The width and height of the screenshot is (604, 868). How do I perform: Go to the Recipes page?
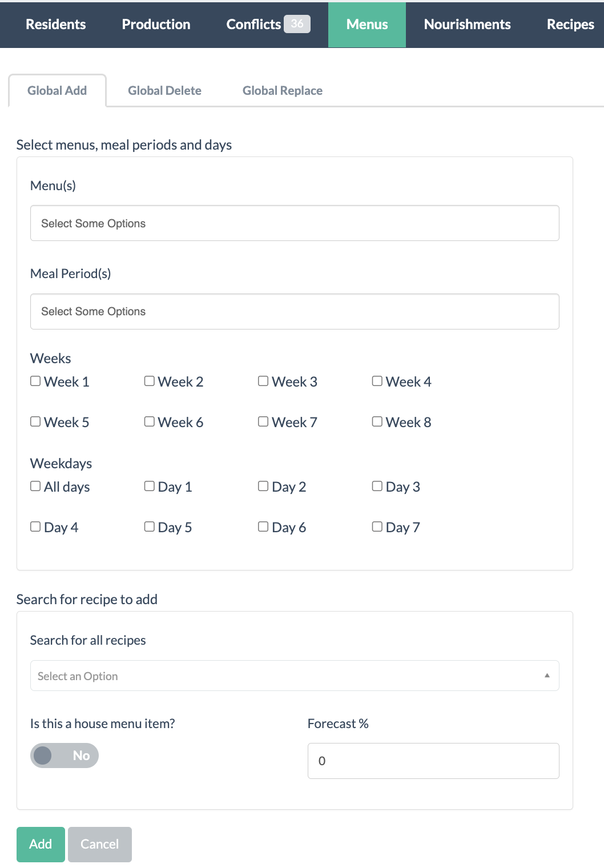point(570,24)
